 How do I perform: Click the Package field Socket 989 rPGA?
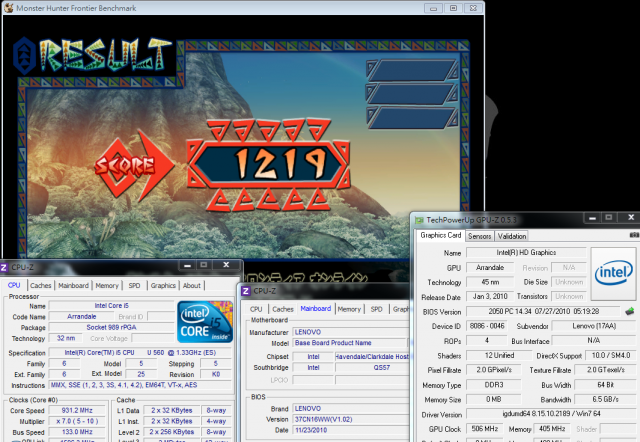click(x=111, y=327)
